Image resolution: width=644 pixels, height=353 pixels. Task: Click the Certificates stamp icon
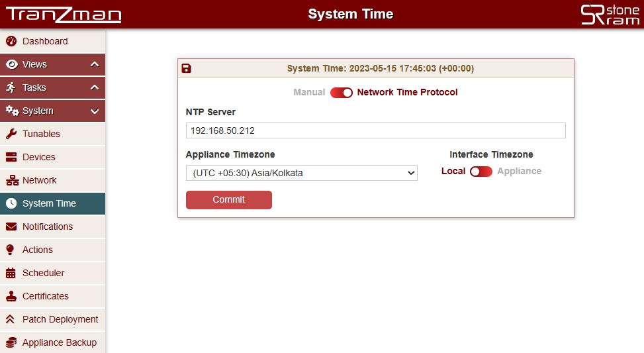[11, 296]
